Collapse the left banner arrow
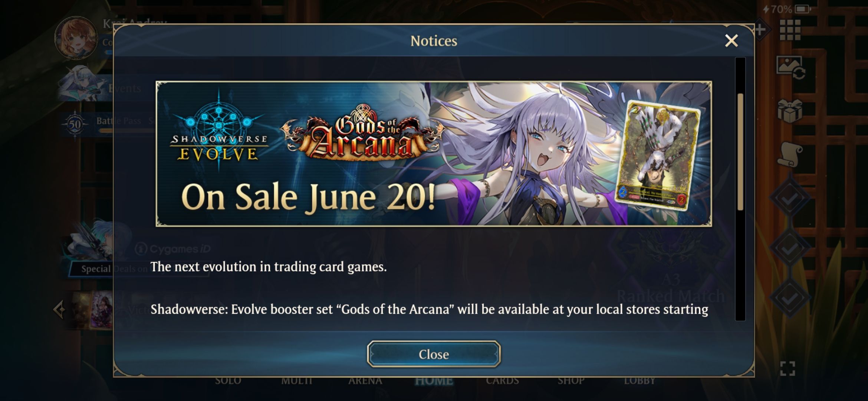 pos(59,309)
